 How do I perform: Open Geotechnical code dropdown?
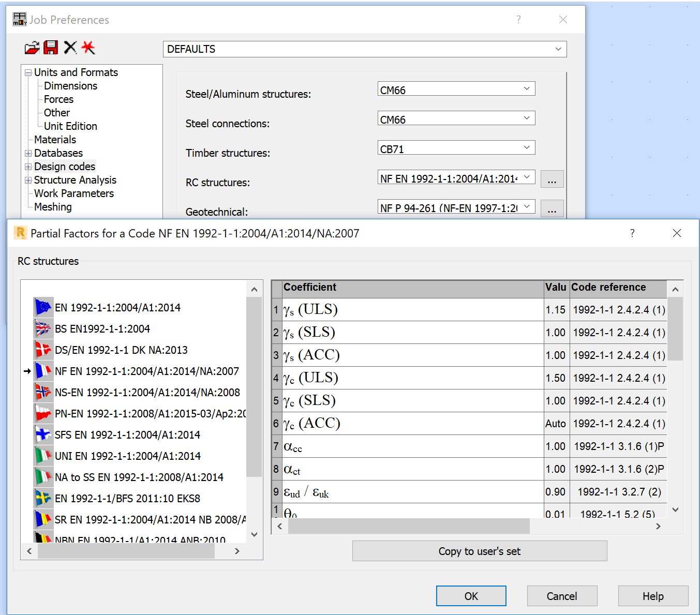pyautogui.click(x=527, y=206)
